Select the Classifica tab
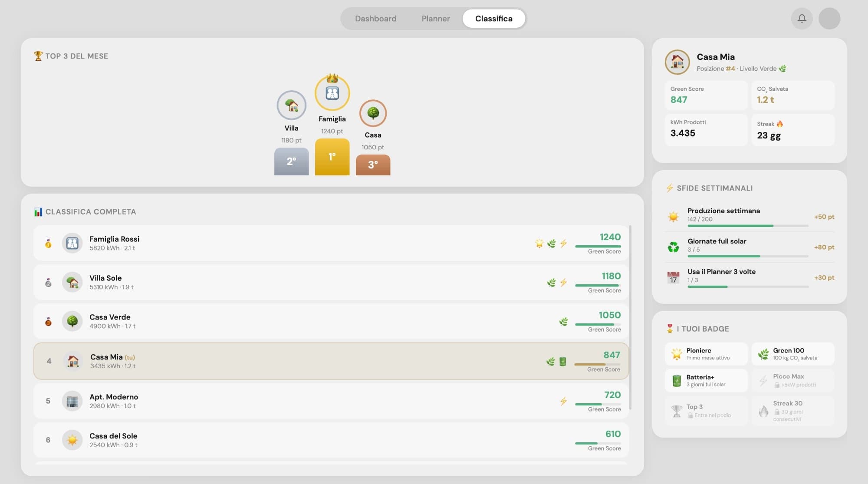This screenshot has height=484, width=868. coord(493,19)
